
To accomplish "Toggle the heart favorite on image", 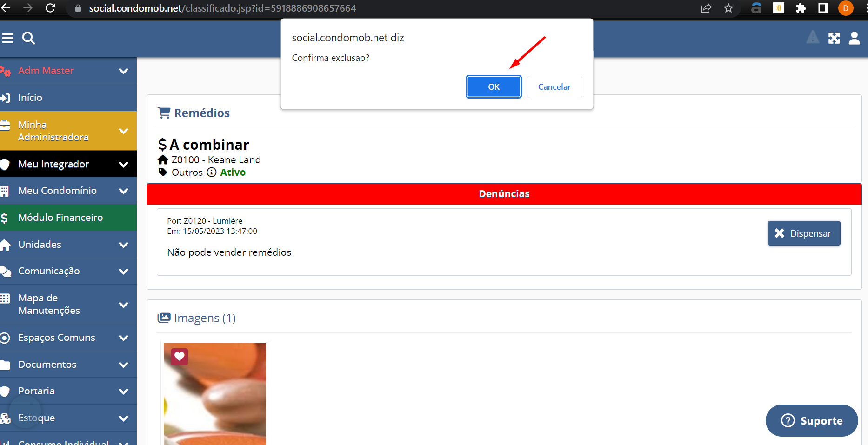I will [x=180, y=357].
